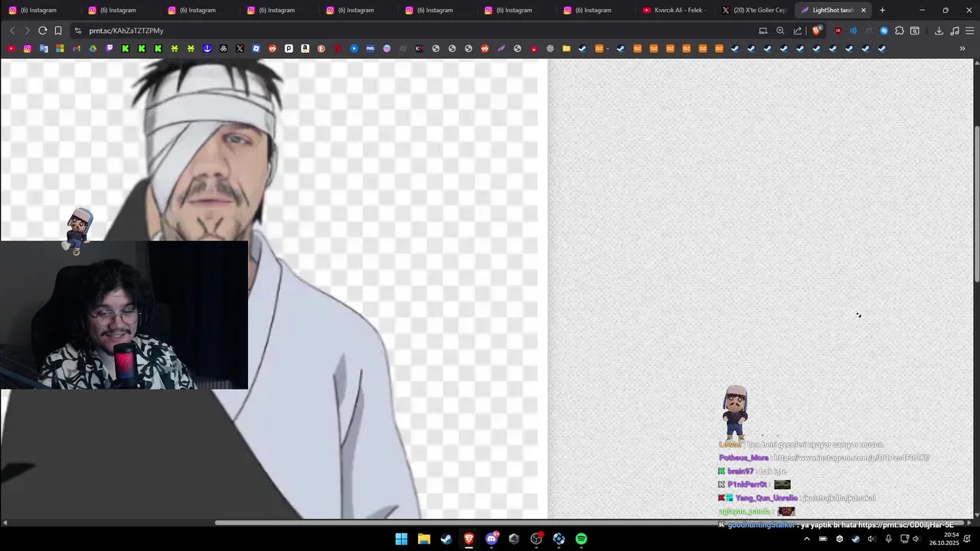Close the active LightShot tab
Screen dimensions: 980x551
point(864,10)
